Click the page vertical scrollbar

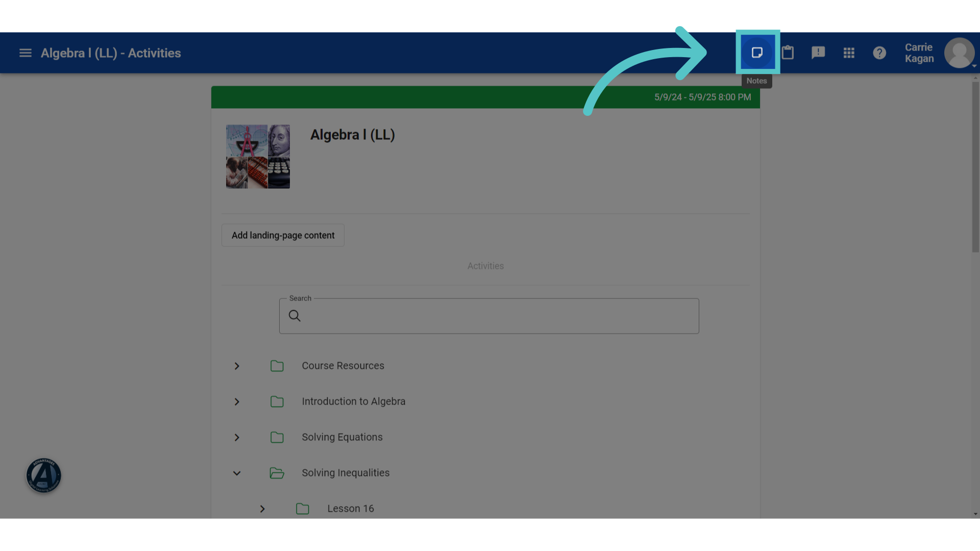coord(975,166)
